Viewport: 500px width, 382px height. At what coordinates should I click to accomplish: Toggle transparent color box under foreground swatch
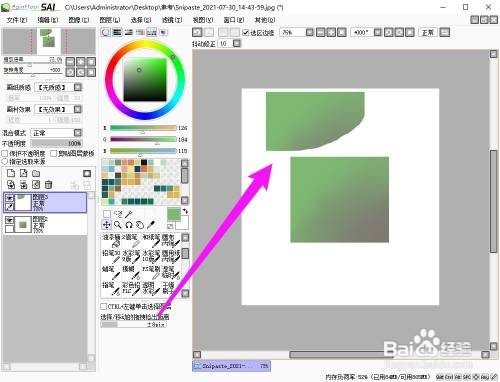coord(170,227)
